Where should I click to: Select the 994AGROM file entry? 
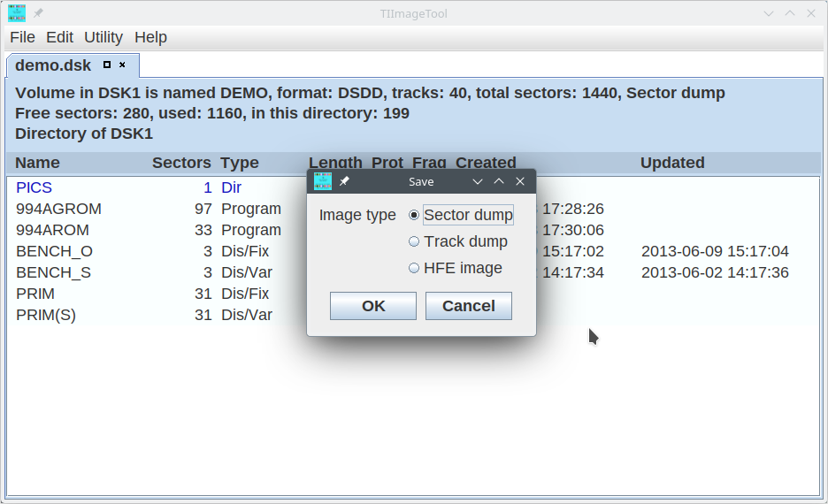pyautogui.click(x=58, y=209)
